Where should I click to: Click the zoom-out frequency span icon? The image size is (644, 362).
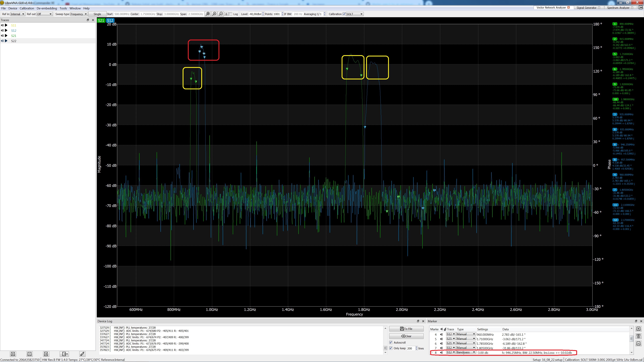[221, 14]
